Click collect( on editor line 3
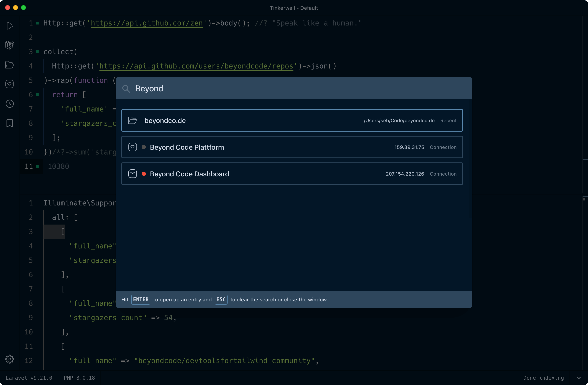Viewport: 588px width, 385px height. [60, 52]
